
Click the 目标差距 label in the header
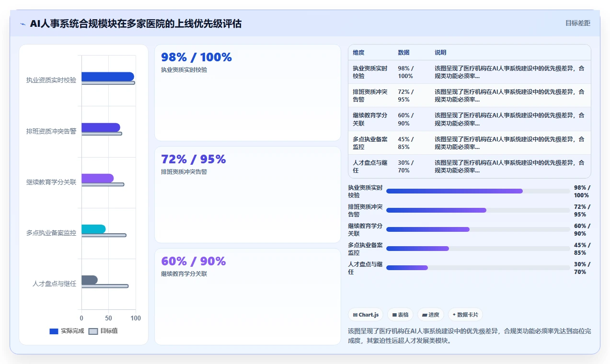(x=578, y=23)
